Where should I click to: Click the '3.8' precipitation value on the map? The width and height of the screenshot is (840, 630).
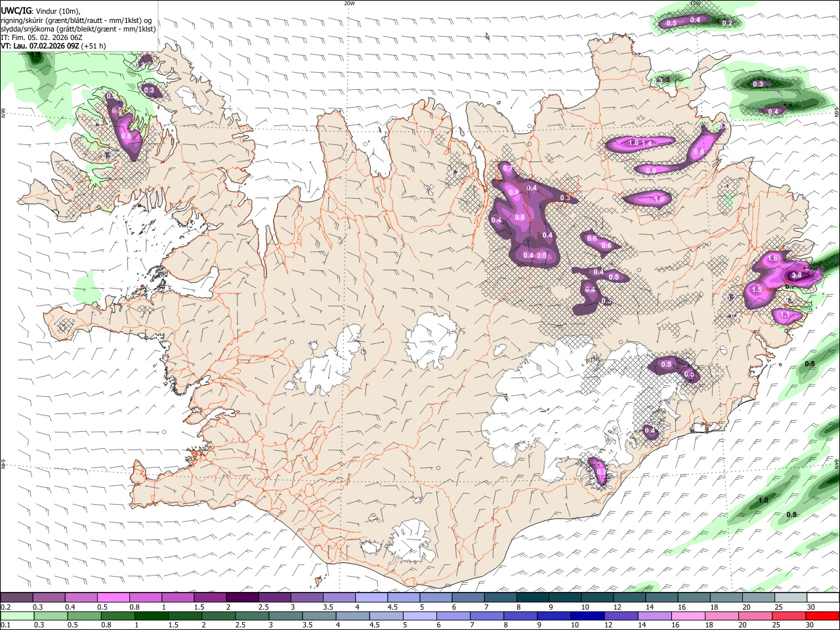pos(797,275)
